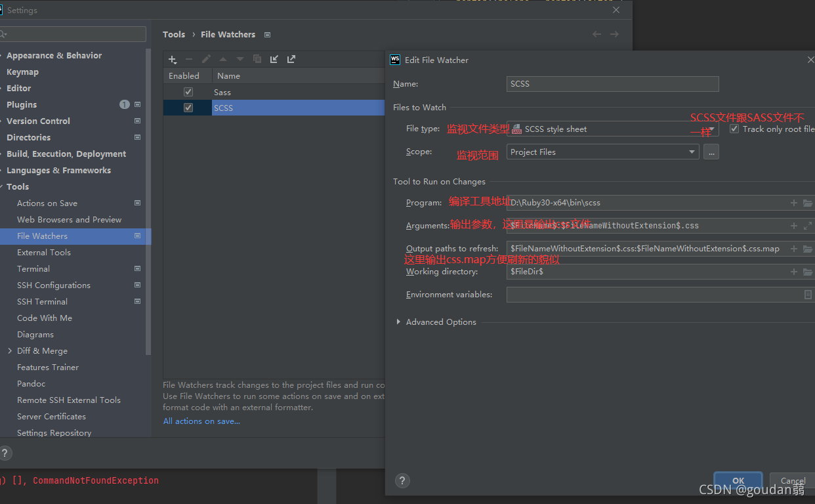Browse folder icon for Working directory

click(808, 272)
